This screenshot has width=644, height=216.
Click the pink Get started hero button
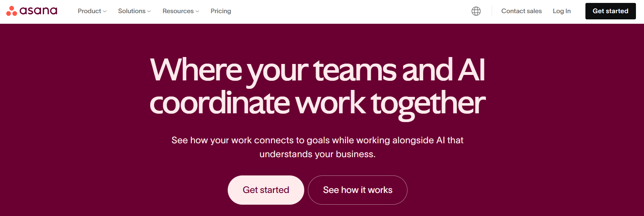point(266,190)
